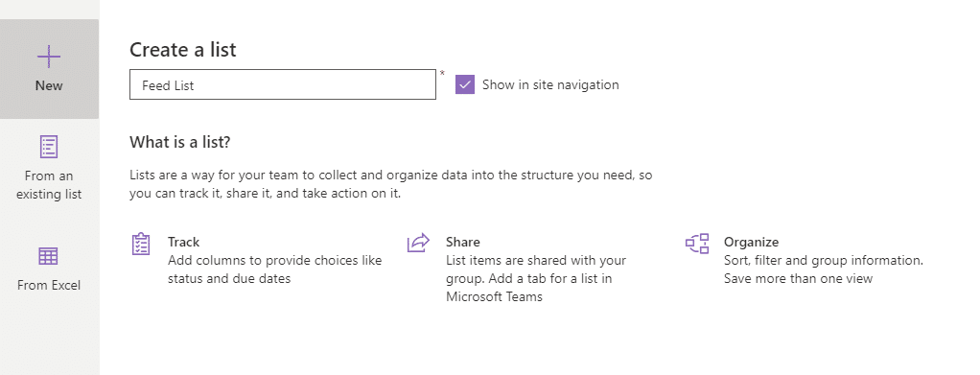Click the Create a list heading
Image resolution: width=980 pixels, height=375 pixels.
(x=183, y=49)
